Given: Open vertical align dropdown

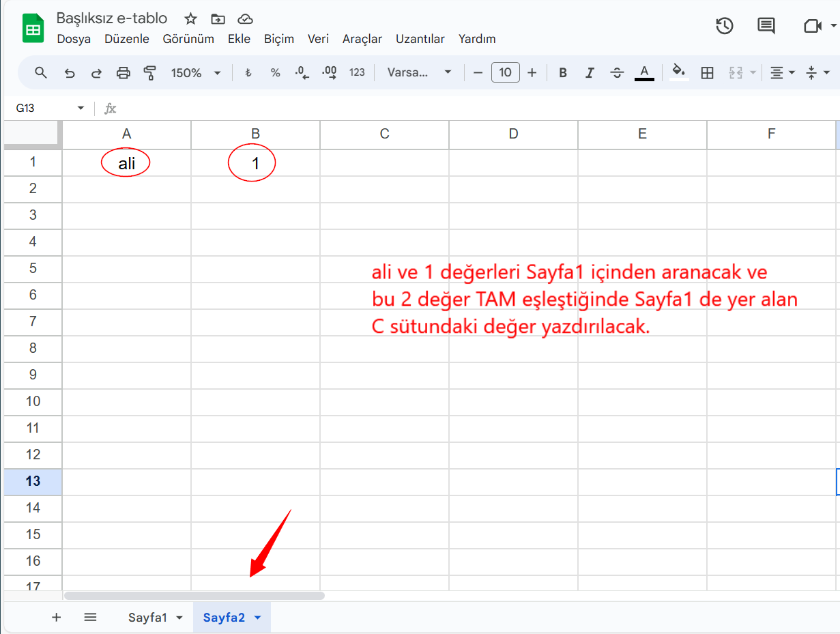Looking at the screenshot, I should [x=817, y=72].
